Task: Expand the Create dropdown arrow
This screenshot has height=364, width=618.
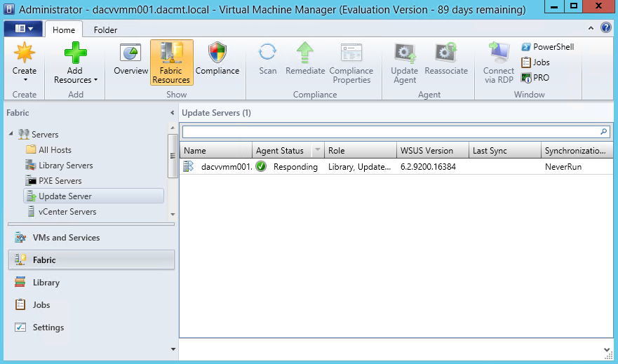Action: click(25, 80)
